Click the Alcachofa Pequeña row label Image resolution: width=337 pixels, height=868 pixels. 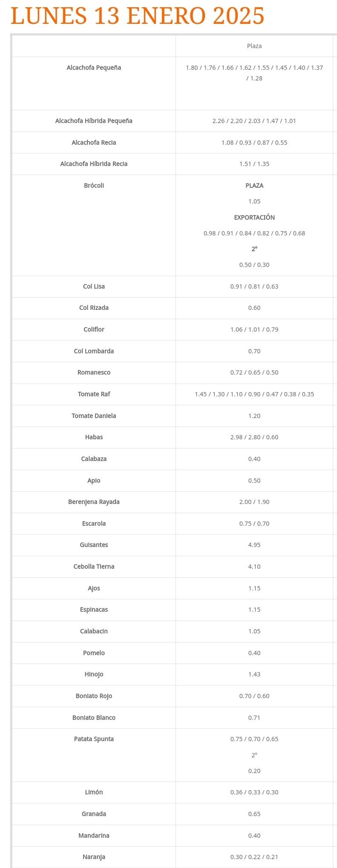94,68
